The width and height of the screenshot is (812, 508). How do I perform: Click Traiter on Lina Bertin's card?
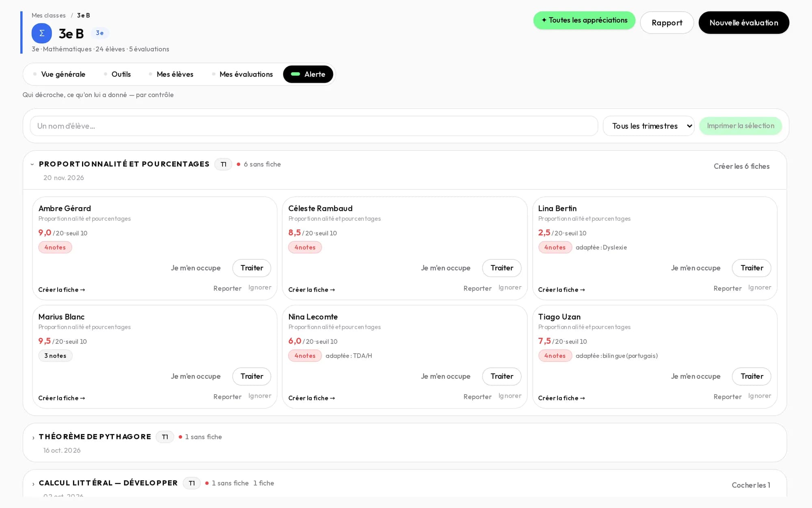(752, 268)
